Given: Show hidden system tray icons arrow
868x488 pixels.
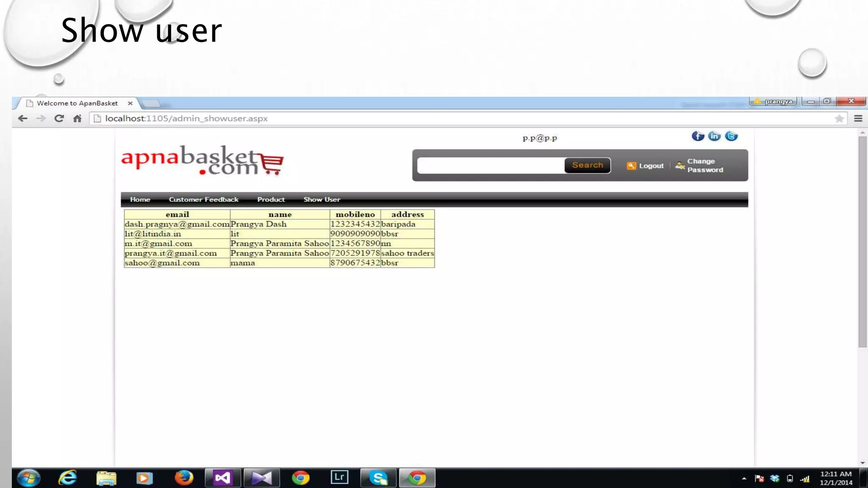Looking at the screenshot, I should [744, 479].
